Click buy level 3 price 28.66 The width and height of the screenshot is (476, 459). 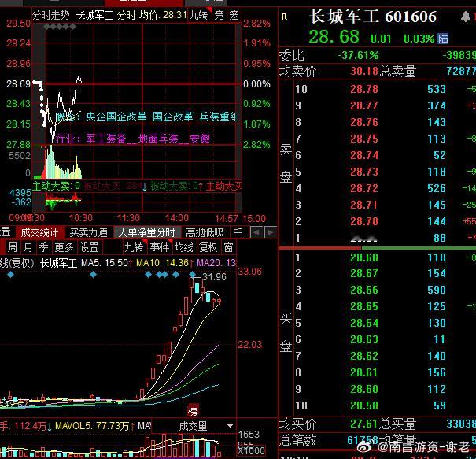tap(364, 290)
